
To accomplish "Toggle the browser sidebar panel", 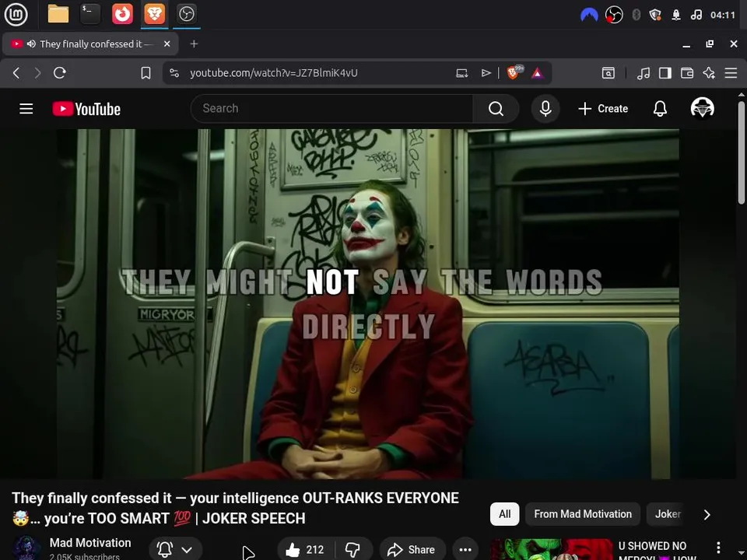I will point(665,73).
